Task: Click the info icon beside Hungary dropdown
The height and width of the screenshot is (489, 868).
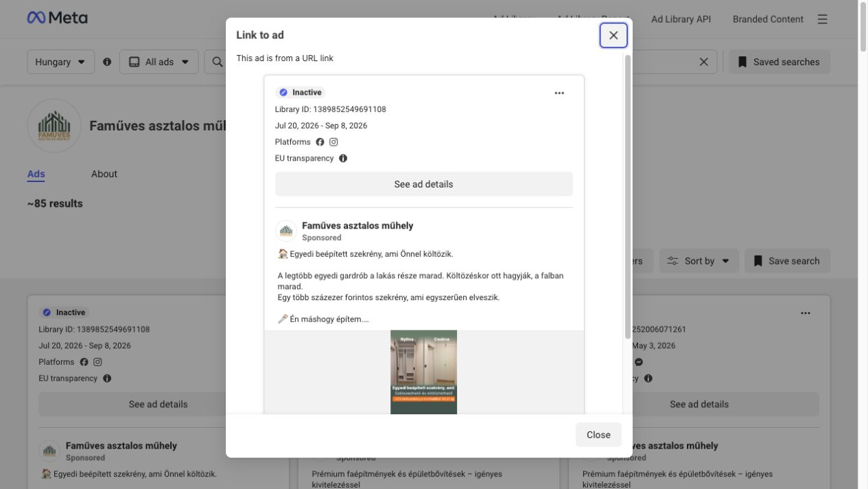Action: (x=107, y=62)
